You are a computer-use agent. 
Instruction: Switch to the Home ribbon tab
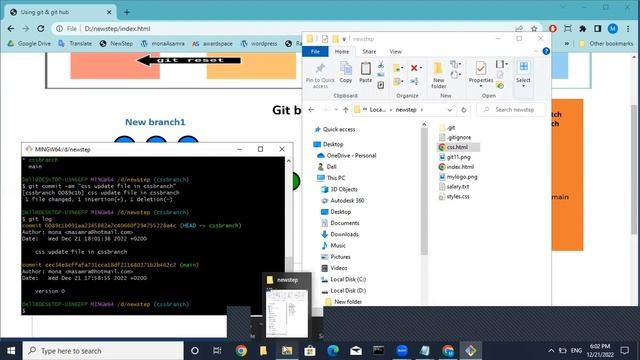(x=342, y=51)
